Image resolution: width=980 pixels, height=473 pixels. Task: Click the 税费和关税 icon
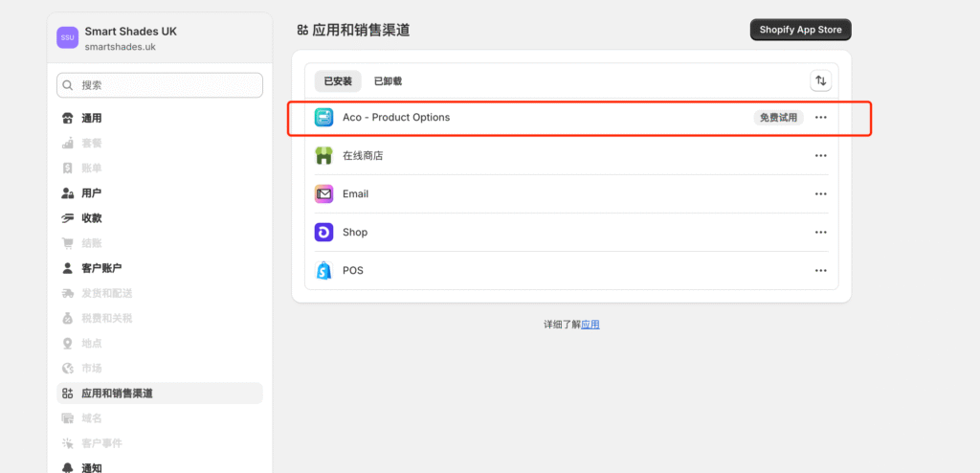pyautogui.click(x=68, y=319)
